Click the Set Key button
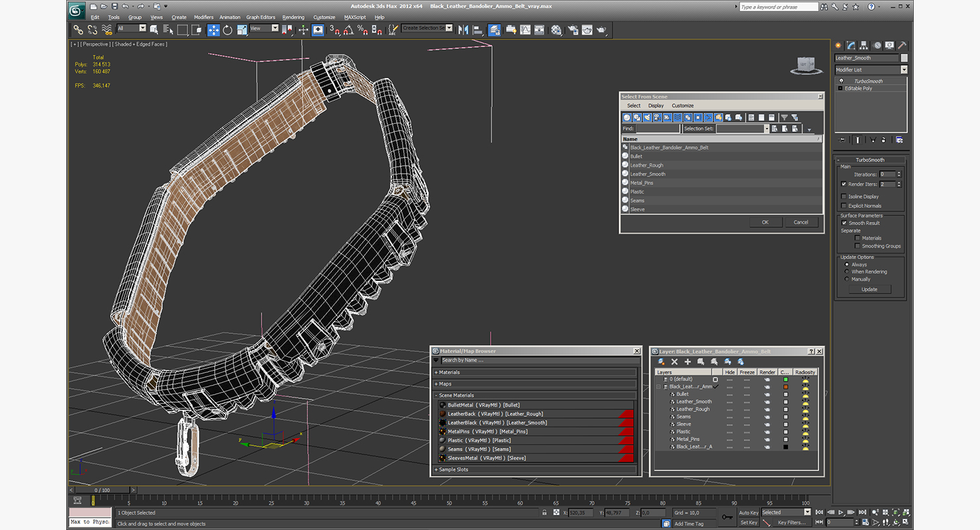This screenshot has width=980, height=530. (749, 523)
